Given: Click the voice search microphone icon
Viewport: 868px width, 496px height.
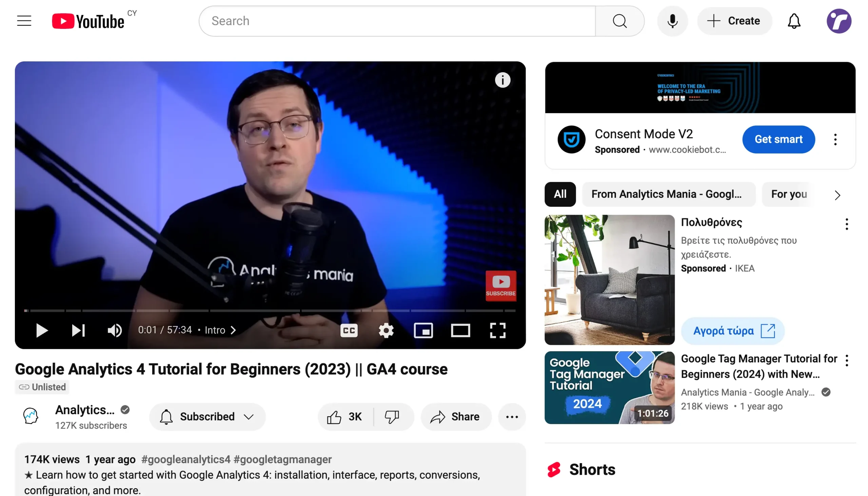Looking at the screenshot, I should tap(672, 21).
